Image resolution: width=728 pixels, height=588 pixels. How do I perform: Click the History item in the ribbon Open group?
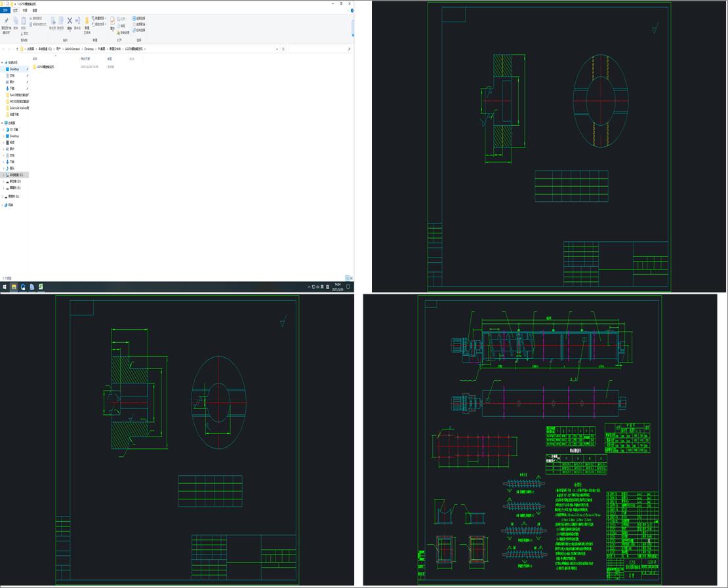[x=123, y=33]
